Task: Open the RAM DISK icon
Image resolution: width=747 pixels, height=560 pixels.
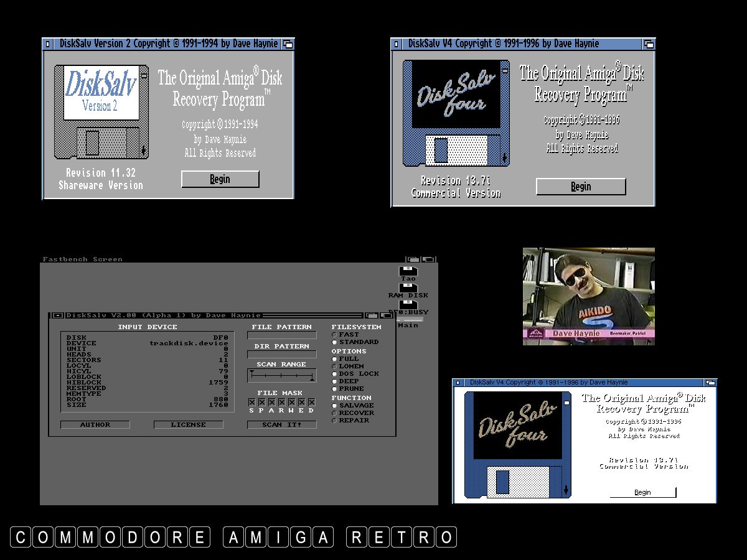Action: (408, 287)
